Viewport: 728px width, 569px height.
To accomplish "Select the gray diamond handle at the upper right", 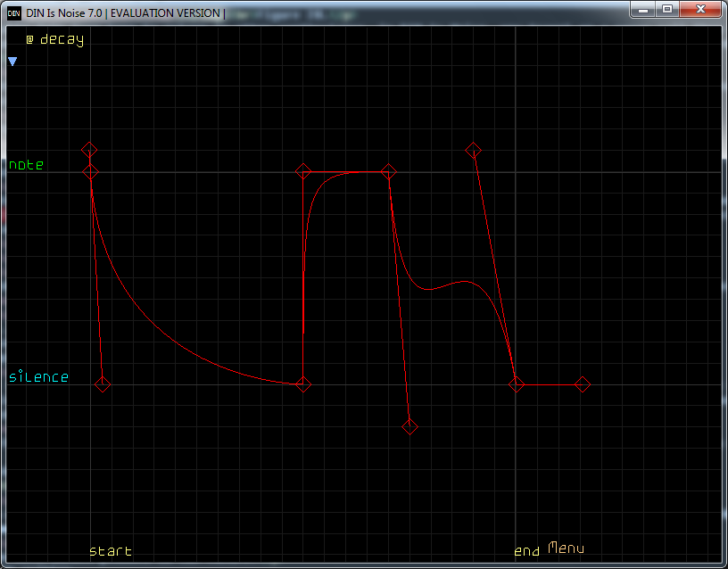I will pyautogui.click(x=474, y=150).
